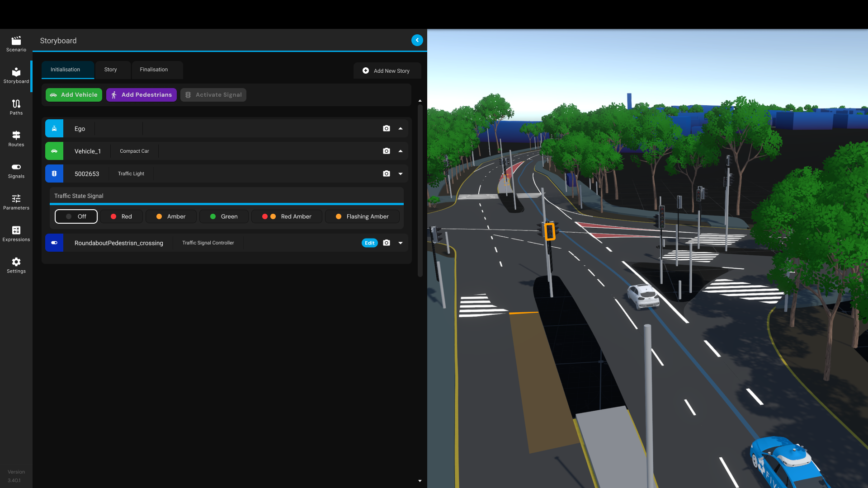This screenshot has width=868, height=488.
Task: Click the Add Pedestrians button
Action: 142,95
